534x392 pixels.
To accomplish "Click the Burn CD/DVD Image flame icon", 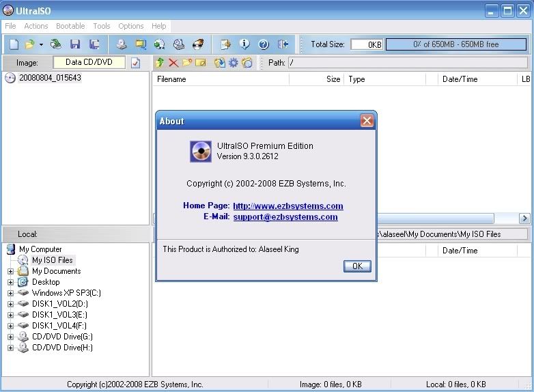I will tap(198, 44).
